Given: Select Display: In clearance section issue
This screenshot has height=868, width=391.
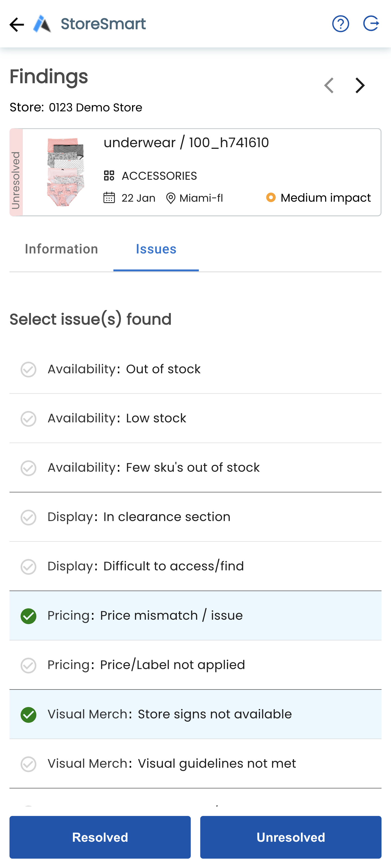Looking at the screenshot, I should 28,517.
